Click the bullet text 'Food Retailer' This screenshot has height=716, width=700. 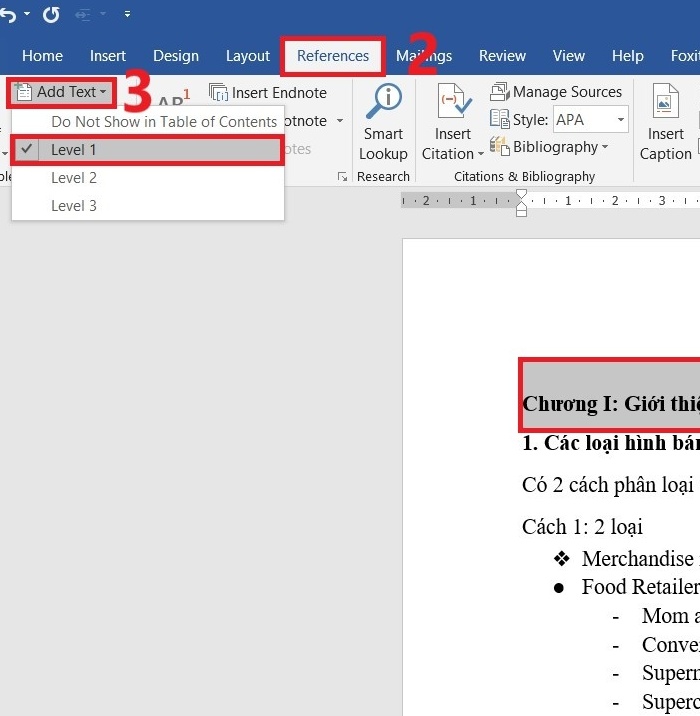click(641, 587)
